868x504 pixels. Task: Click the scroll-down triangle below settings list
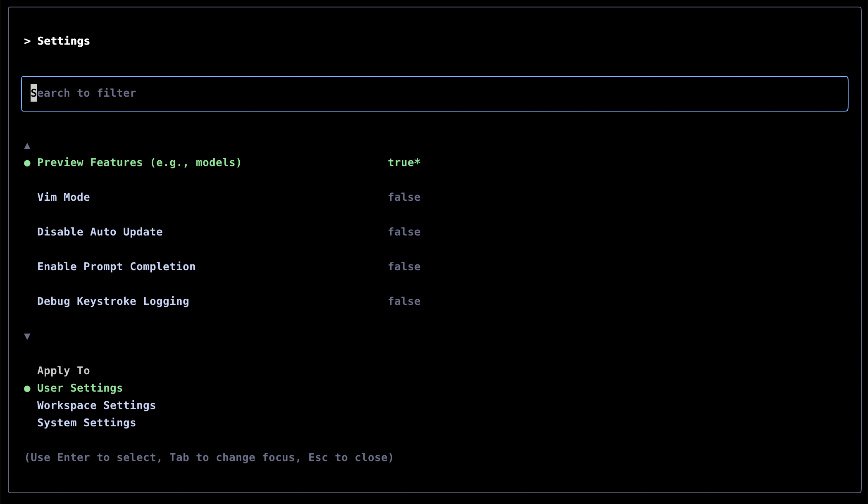27,336
